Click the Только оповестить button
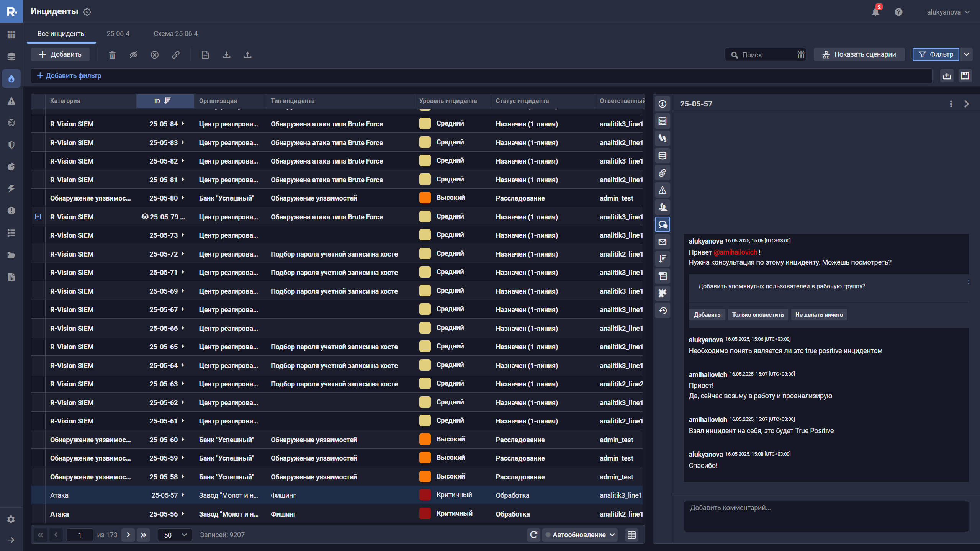Viewport: 980px width, 551px height. tap(757, 315)
